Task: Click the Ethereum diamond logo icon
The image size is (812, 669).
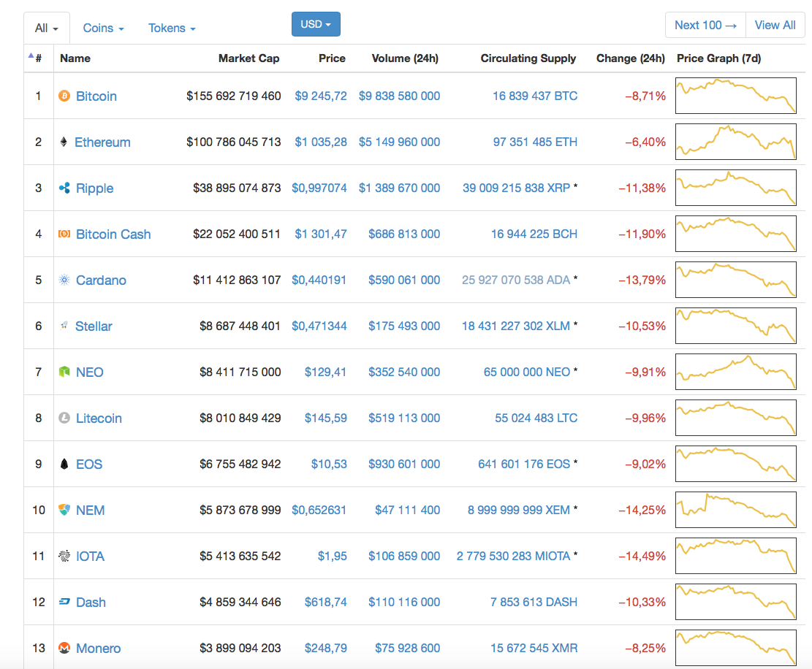Action: pyautogui.click(x=64, y=142)
